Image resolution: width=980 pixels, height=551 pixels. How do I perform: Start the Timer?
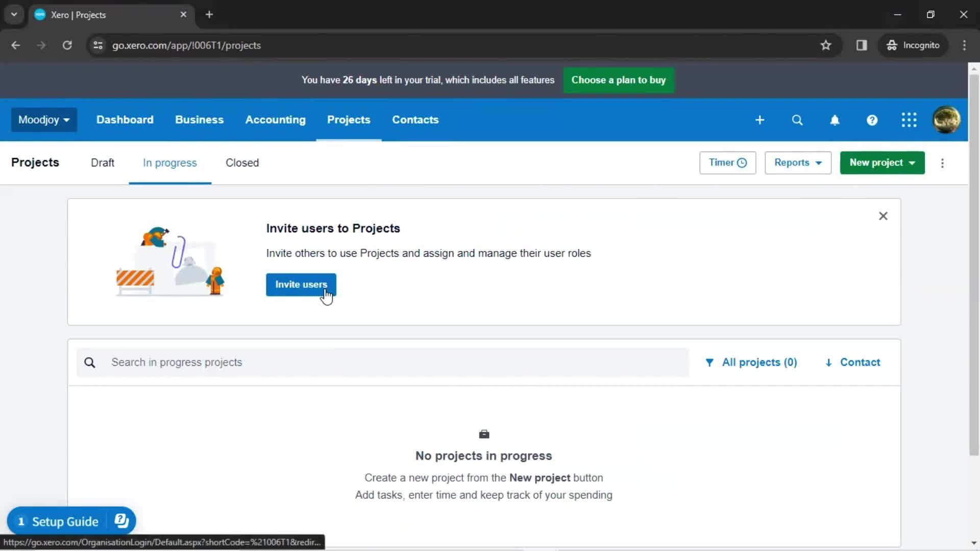point(727,163)
